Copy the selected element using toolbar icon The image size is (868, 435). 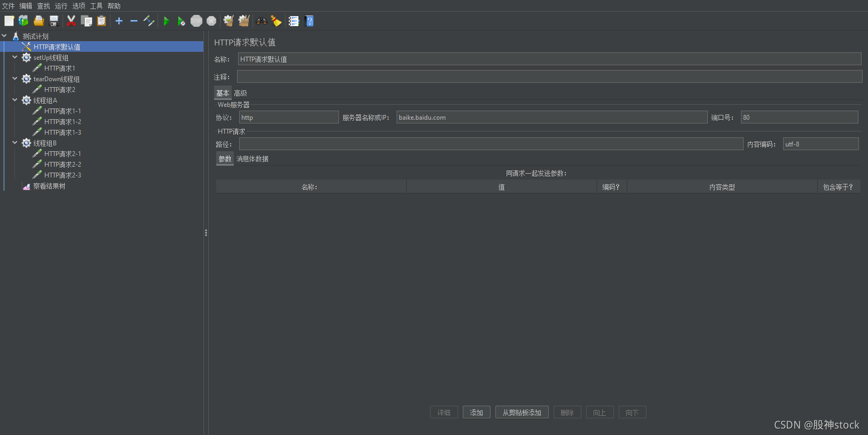coord(86,21)
